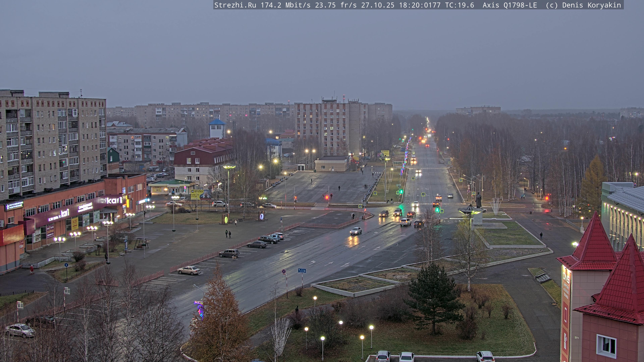The width and height of the screenshot is (644, 362).
Task: Click the blue-roofed tower building
Action: click(x=217, y=128)
